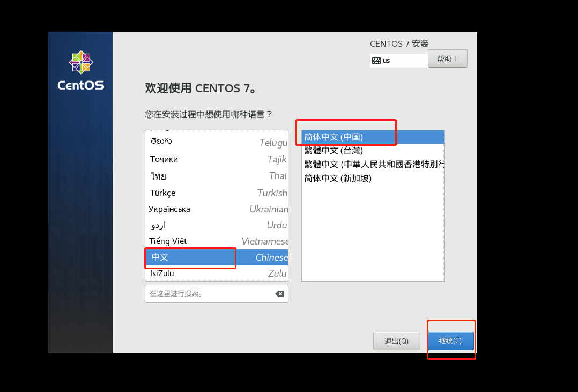Click the CentOS logo in sidebar
Screen dimensions: 578x392
click(81, 70)
